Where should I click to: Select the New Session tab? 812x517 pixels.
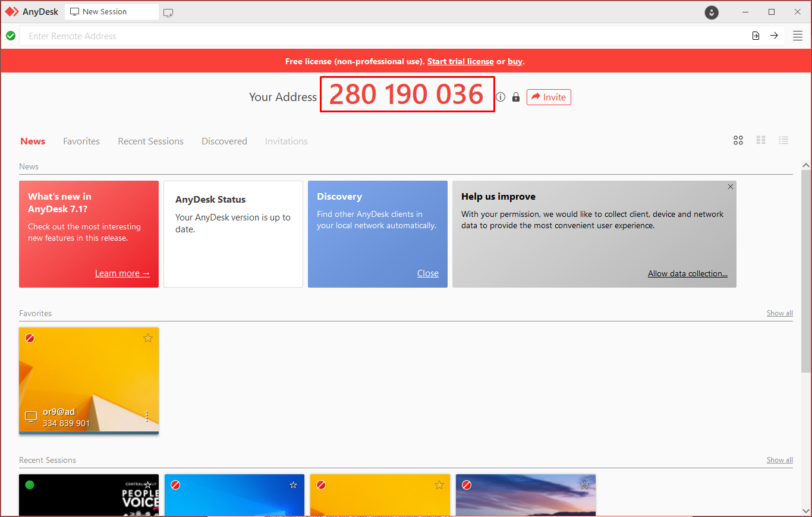[x=112, y=12]
